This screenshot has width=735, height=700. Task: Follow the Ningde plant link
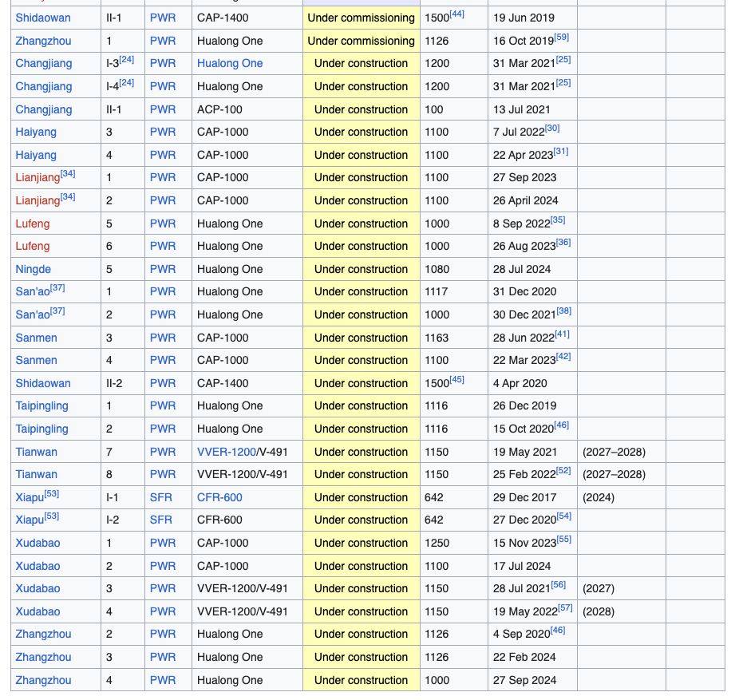click(33, 269)
